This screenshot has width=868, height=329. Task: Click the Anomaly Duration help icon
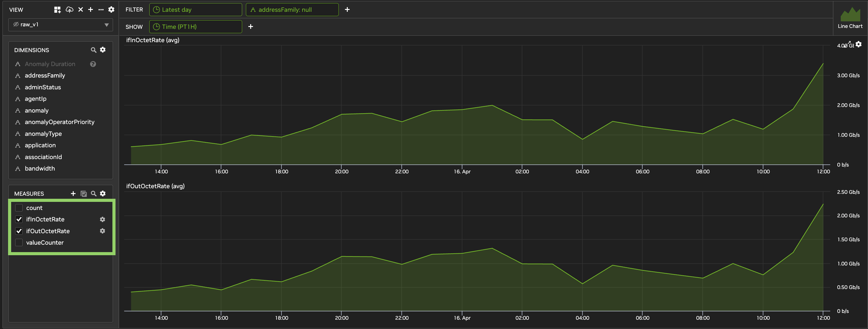pos(93,64)
